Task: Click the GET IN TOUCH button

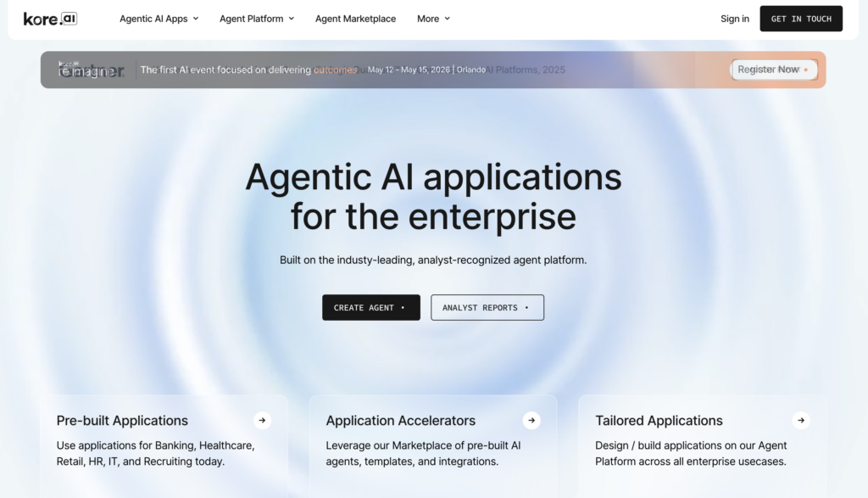Action: [800, 18]
